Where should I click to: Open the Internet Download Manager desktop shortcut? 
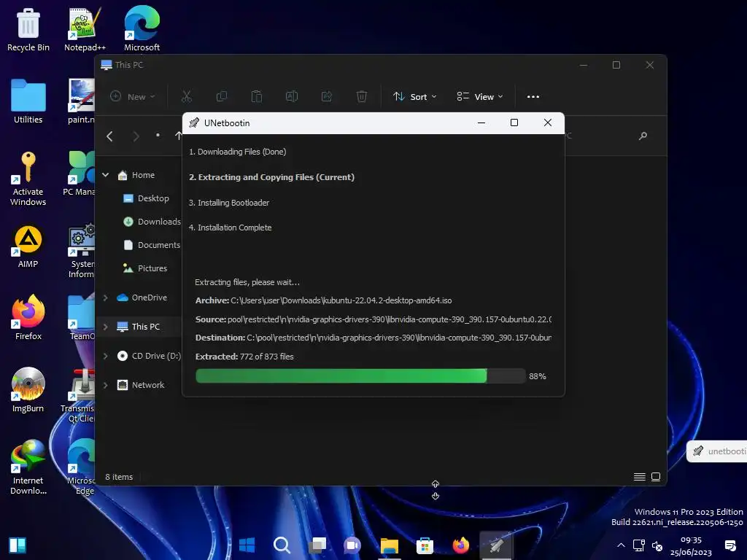point(28,467)
